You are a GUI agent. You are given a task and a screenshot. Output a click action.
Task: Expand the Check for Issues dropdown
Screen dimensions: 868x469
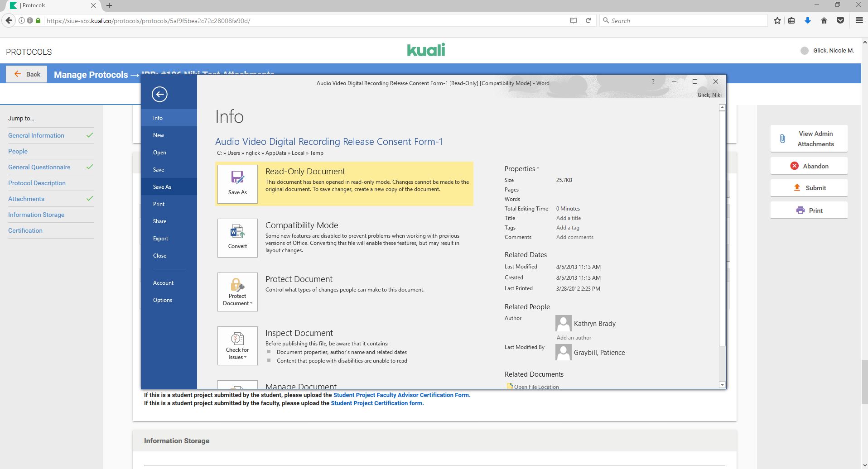click(x=237, y=346)
